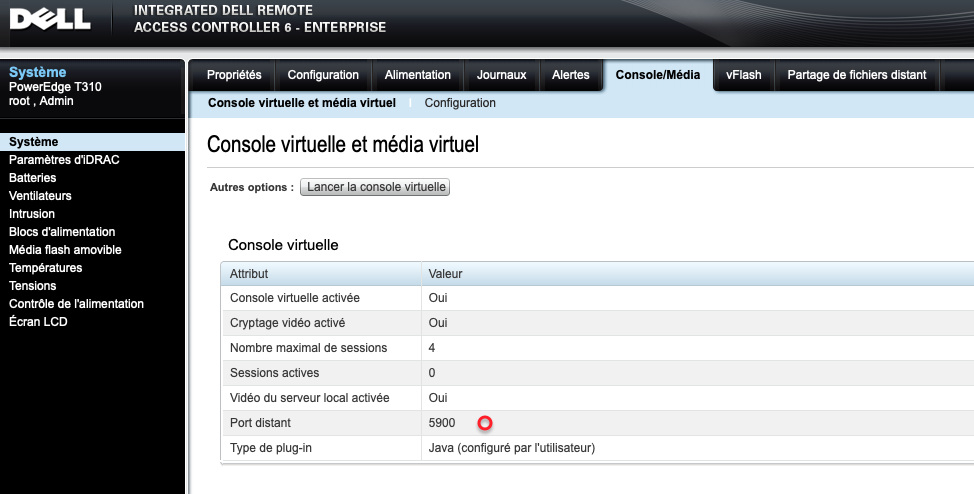Go to Ventilateurs in the sidebar
Screen dimensions: 974x494
click(40, 196)
